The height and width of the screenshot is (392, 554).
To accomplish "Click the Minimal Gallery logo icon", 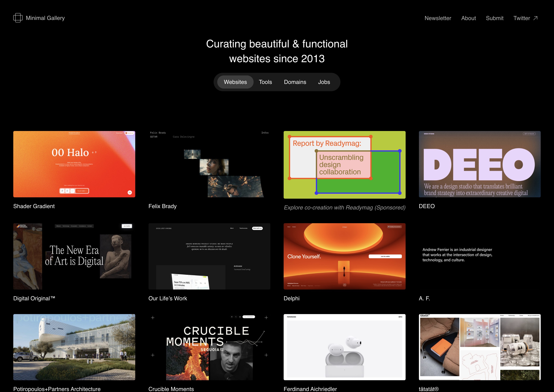I will pos(18,18).
